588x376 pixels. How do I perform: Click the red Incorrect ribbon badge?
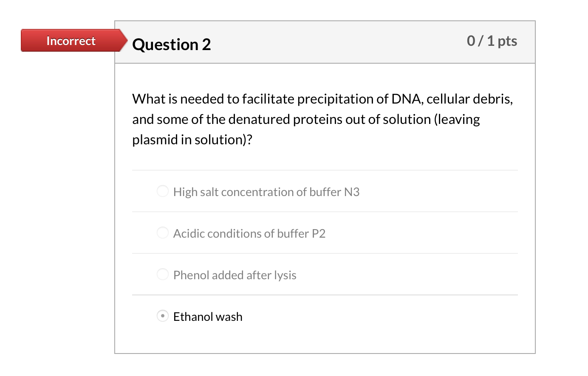(71, 40)
